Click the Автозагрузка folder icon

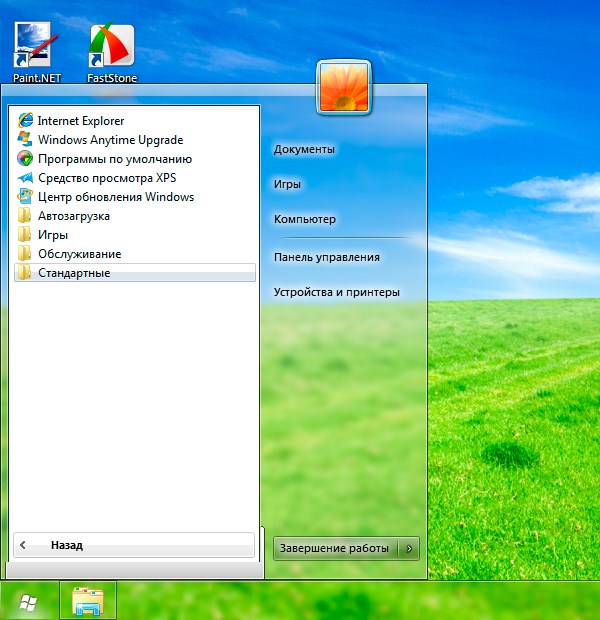pyautogui.click(x=25, y=215)
